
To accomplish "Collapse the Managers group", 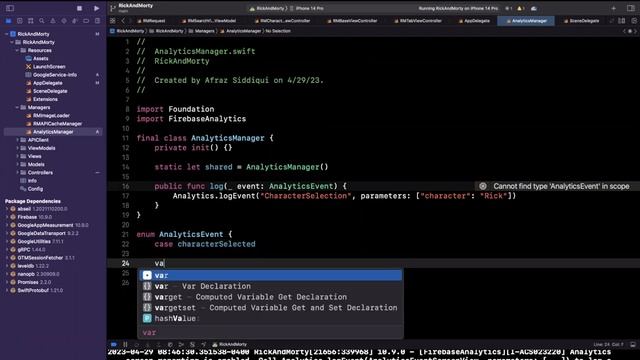I will click(17, 107).
